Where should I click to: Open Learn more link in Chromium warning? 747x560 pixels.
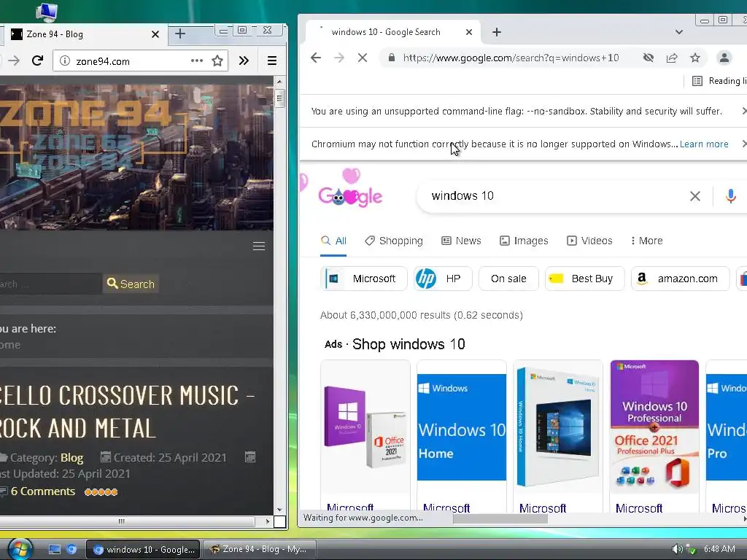click(x=704, y=144)
